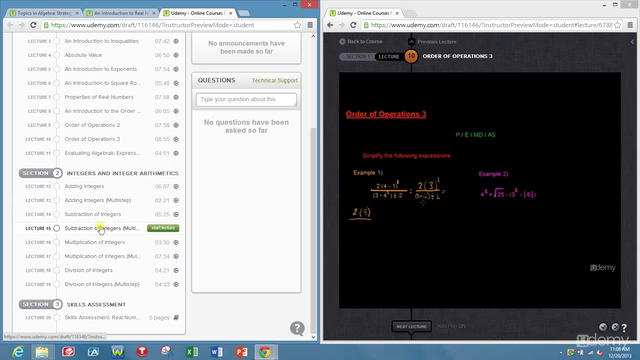Click the green start lecture button
Image resolution: width=640 pixels, height=360 pixels.
coord(163,228)
